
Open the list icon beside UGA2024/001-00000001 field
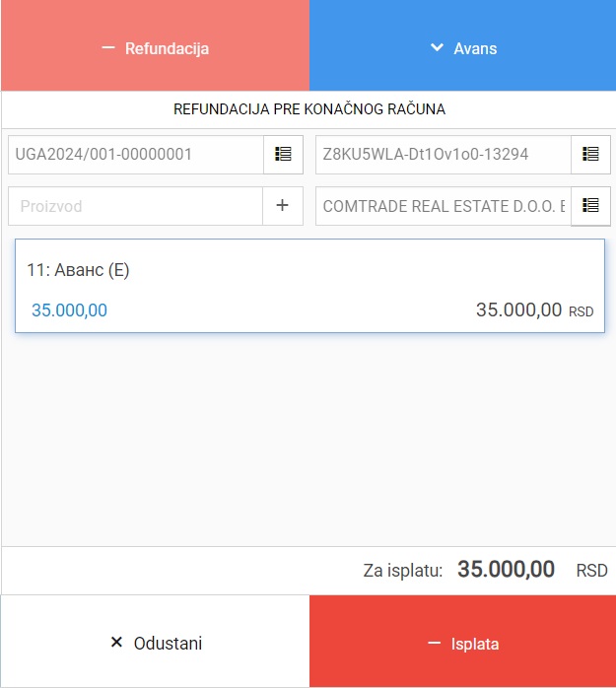point(283,155)
